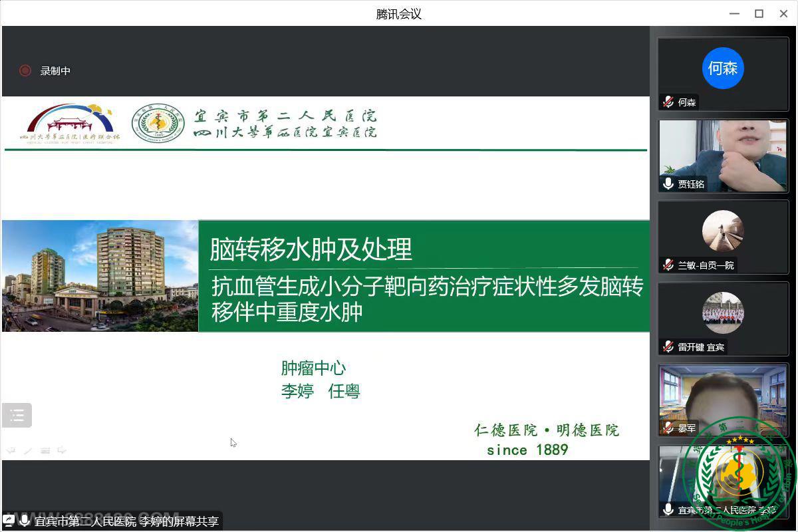Click the microphone icon for 贾钰铭
The width and height of the screenshot is (798, 532).
[x=668, y=184]
